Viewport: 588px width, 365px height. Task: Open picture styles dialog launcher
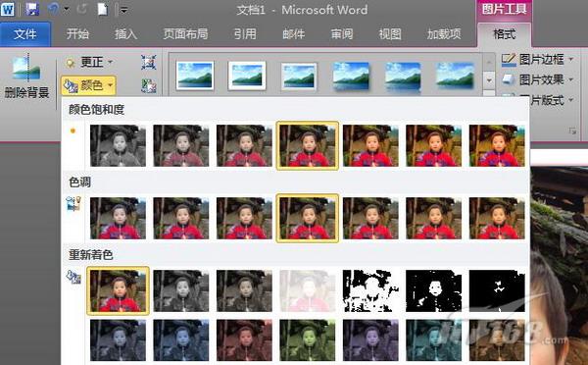(572, 131)
